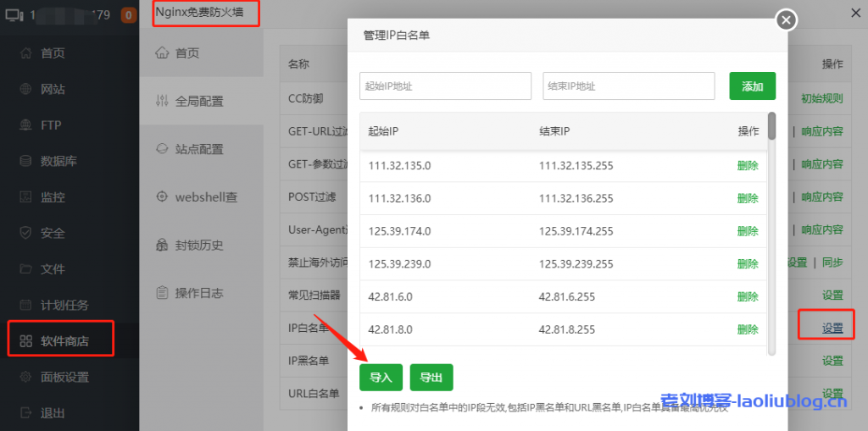Close the firewall window with top-right X

coord(855,14)
